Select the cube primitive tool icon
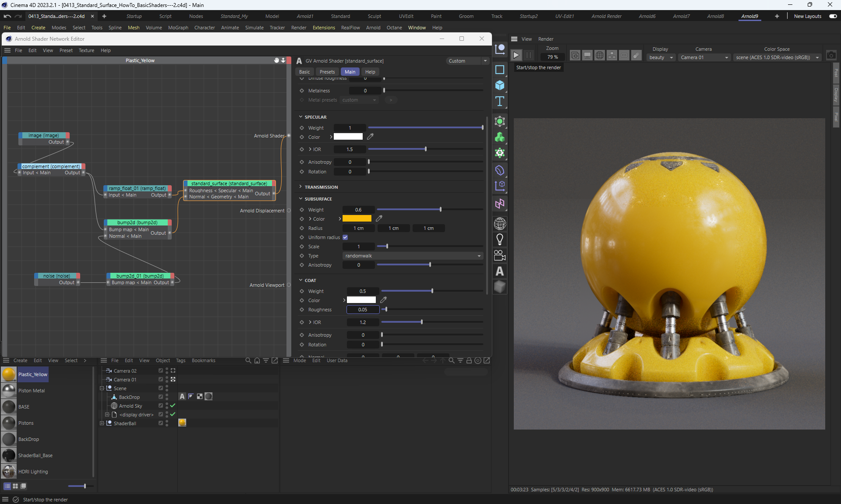The height and width of the screenshot is (504, 841). click(x=499, y=85)
